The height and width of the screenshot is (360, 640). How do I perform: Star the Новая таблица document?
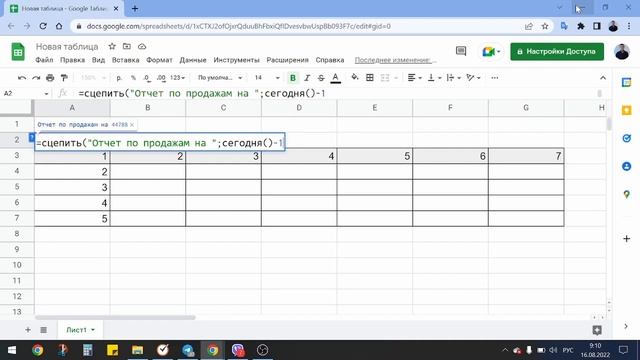[x=112, y=47]
